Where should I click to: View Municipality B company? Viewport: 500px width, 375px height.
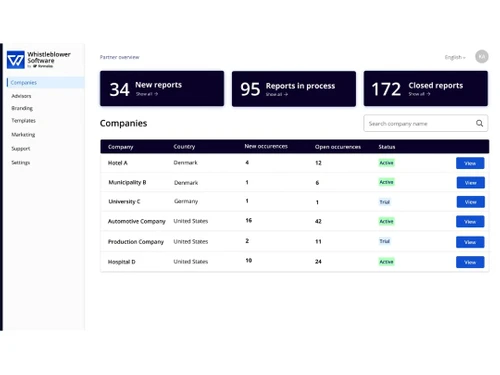click(470, 183)
